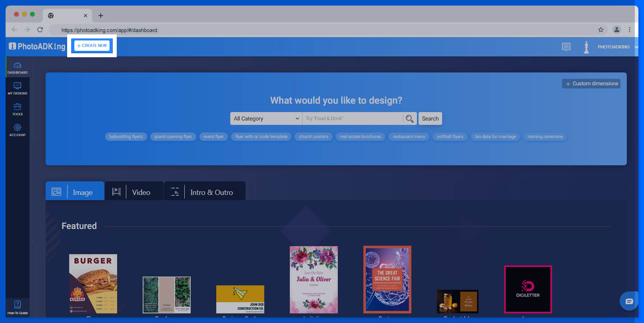Select the restaurant menu suggestion tag
Image resolution: width=644 pixels, height=323 pixels.
[x=409, y=136]
